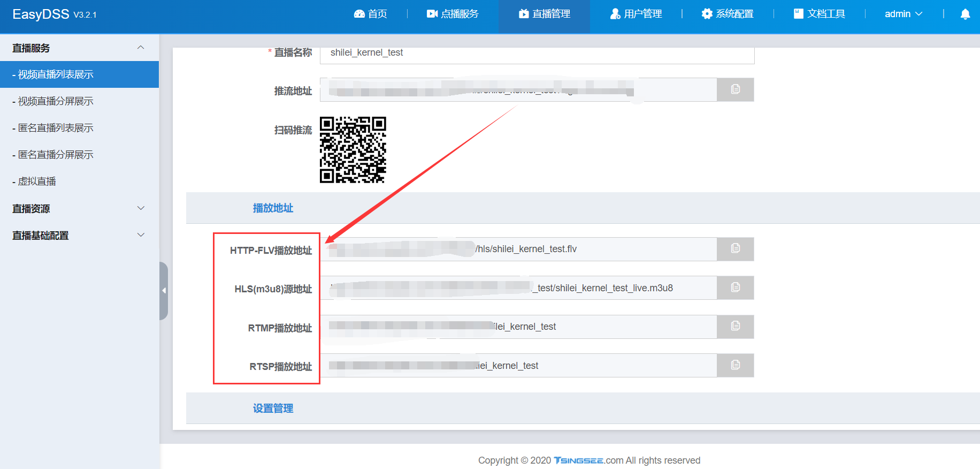
Task: Click the 首页 dashboard icon
Action: pos(359,14)
